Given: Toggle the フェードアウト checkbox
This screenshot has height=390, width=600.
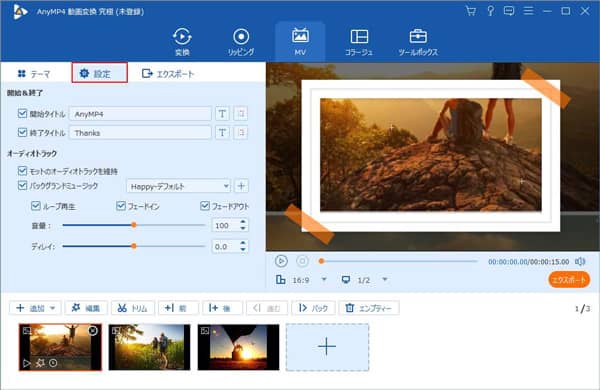Looking at the screenshot, I should [x=205, y=206].
